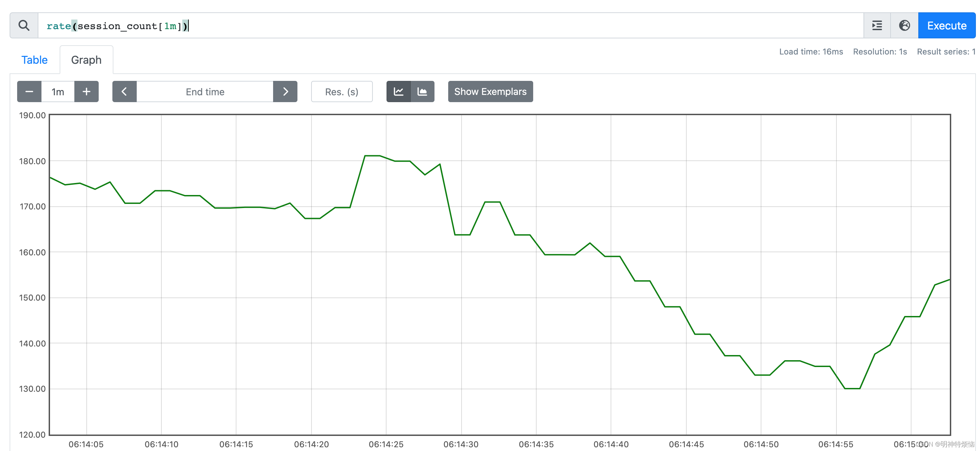Select the line chart display mode
Viewport: 980px width, 451px height.
[x=398, y=92]
